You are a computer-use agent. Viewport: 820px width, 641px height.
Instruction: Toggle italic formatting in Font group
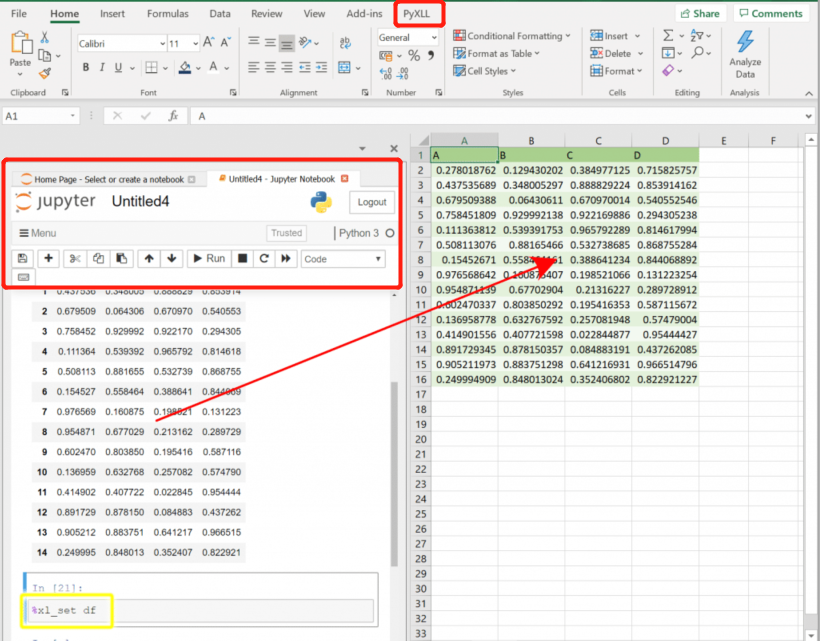tap(103, 68)
